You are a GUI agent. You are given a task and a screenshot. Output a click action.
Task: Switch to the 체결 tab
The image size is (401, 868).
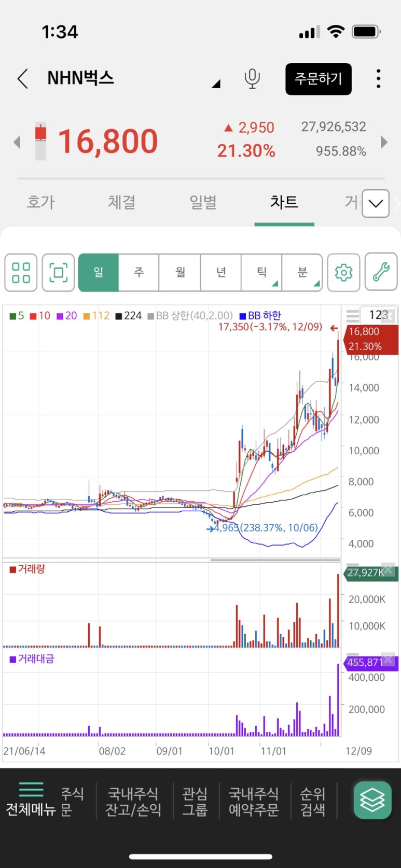(121, 202)
